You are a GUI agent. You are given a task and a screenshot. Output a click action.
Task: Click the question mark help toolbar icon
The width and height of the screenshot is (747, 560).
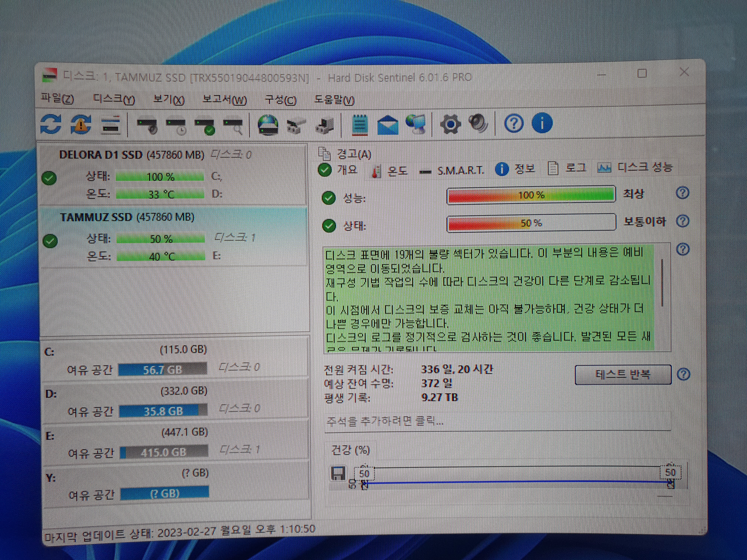514,124
